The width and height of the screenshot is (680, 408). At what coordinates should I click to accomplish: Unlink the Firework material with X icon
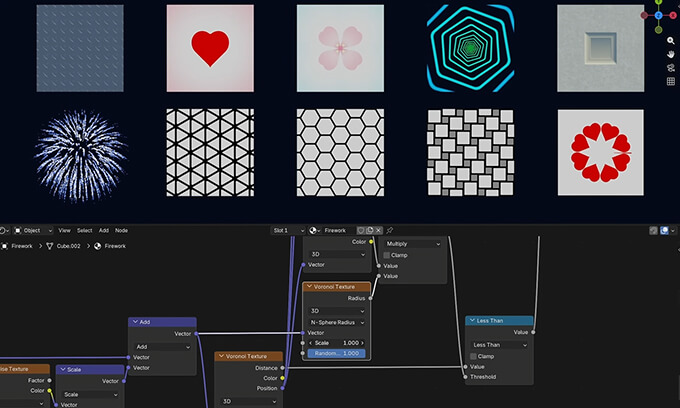pyautogui.click(x=378, y=230)
